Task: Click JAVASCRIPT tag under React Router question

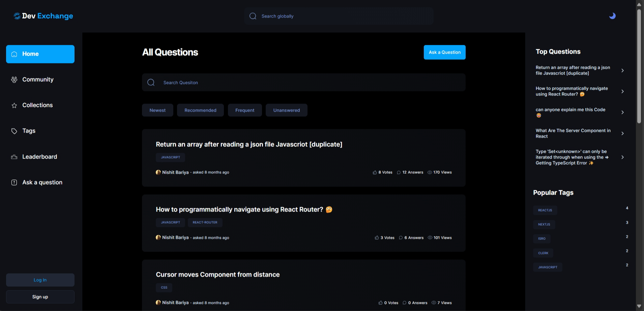Action: click(170, 222)
